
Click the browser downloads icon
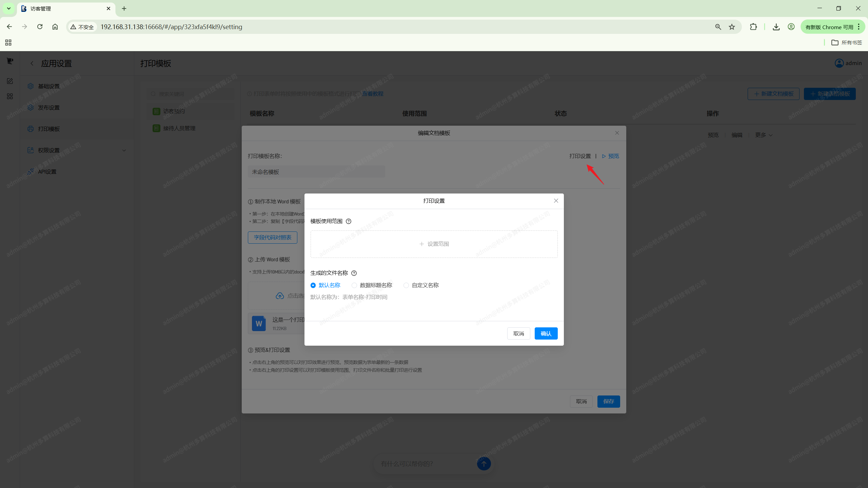pyautogui.click(x=776, y=27)
